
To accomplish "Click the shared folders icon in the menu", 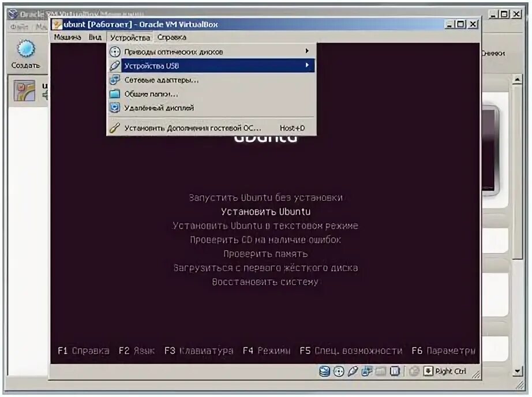I will click(x=115, y=94).
